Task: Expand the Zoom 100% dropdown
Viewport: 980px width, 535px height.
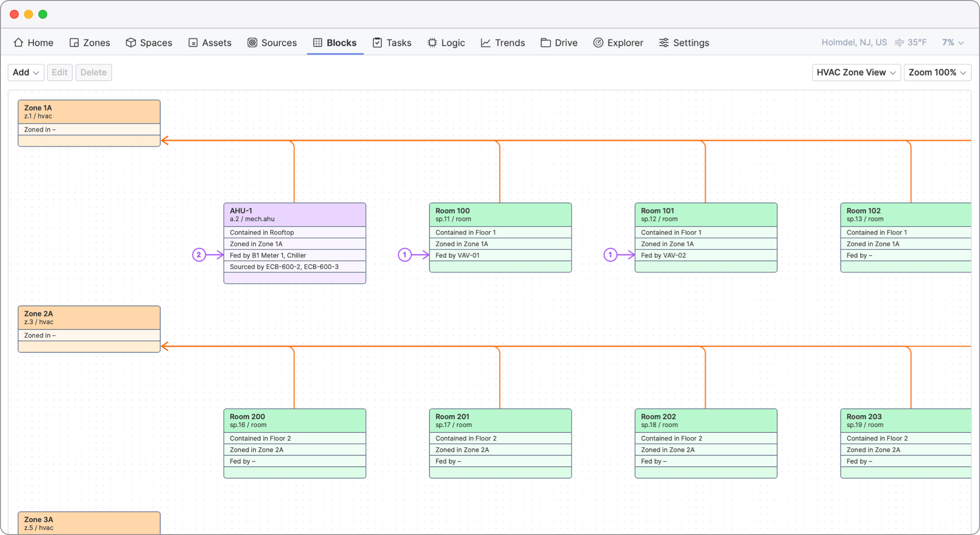Action: pos(937,72)
